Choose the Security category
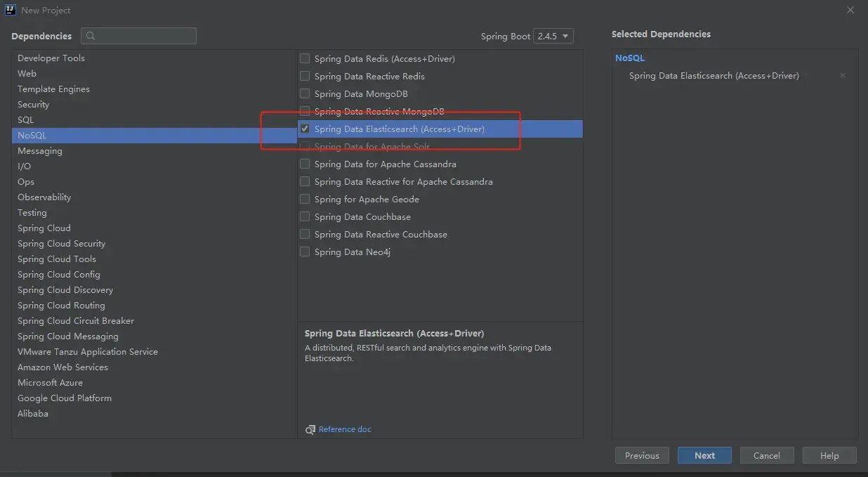The height and width of the screenshot is (477, 868). point(34,105)
